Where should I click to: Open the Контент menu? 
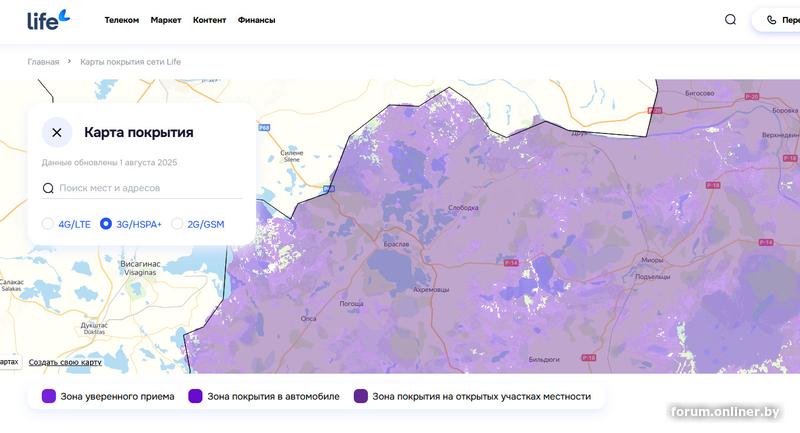[209, 20]
